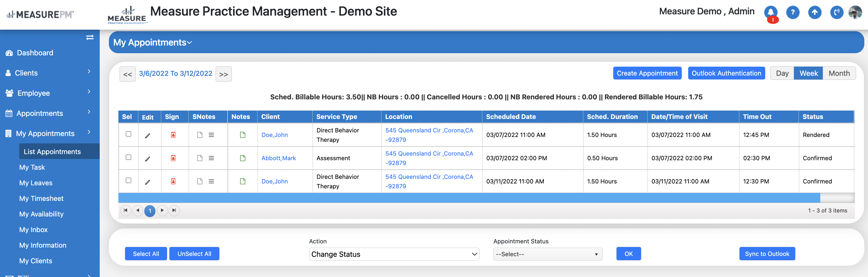This screenshot has height=277, width=868.
Task: Open Sign icon for Doe,John 03/07/2022 appointment
Action: pyautogui.click(x=173, y=135)
